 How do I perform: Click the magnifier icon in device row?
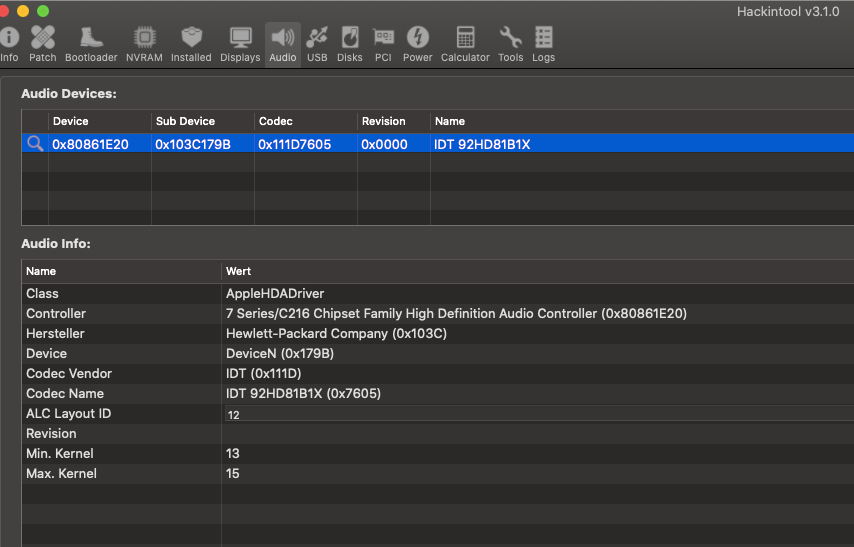[35, 144]
